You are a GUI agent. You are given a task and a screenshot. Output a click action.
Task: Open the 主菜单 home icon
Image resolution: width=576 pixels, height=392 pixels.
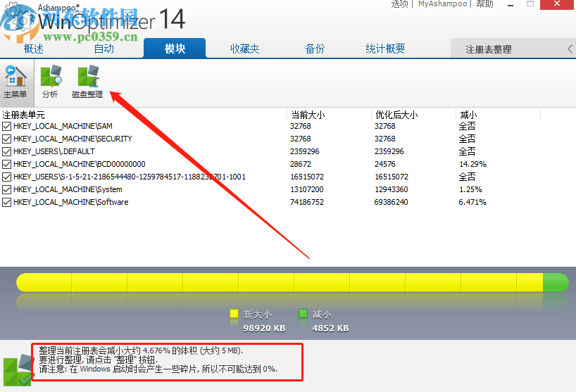coord(15,82)
